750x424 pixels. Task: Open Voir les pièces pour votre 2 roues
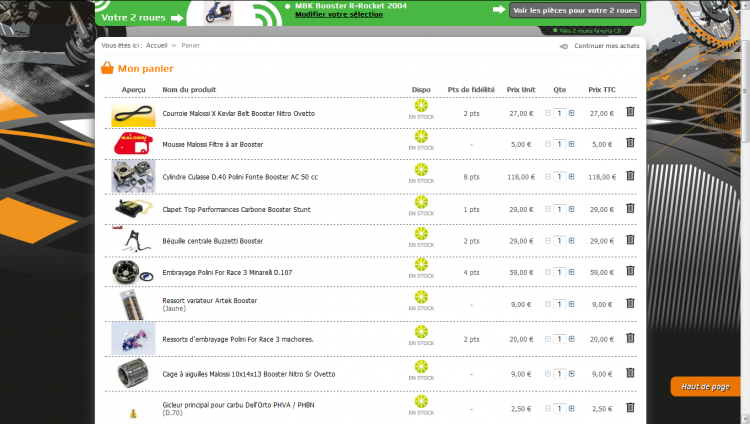pos(575,10)
